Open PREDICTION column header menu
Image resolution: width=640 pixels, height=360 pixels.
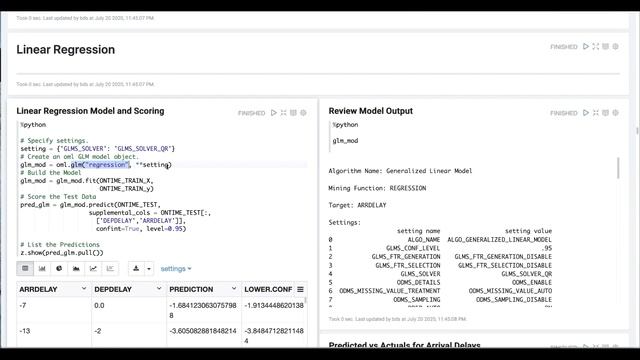click(234, 289)
